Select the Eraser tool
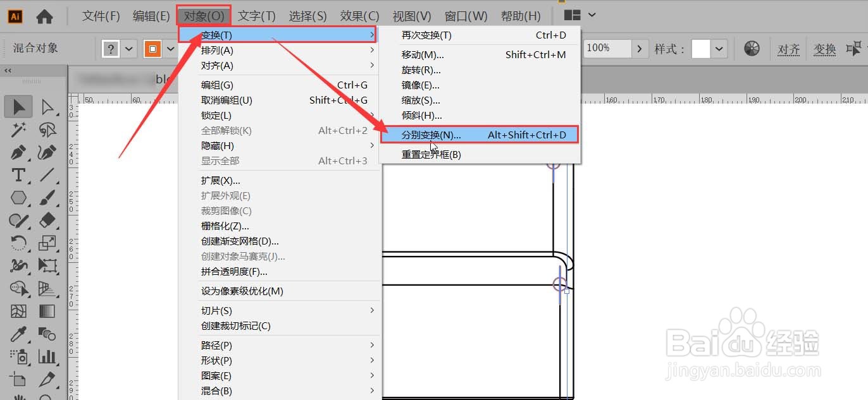Image resolution: width=868 pixels, height=400 pixels. click(x=49, y=221)
